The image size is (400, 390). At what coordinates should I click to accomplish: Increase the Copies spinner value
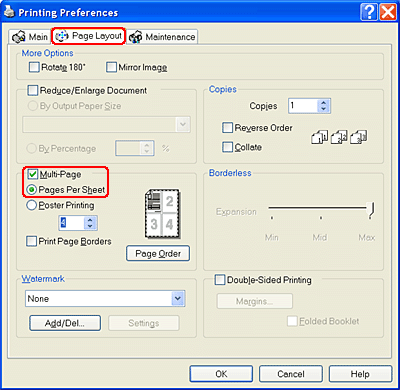(x=323, y=103)
